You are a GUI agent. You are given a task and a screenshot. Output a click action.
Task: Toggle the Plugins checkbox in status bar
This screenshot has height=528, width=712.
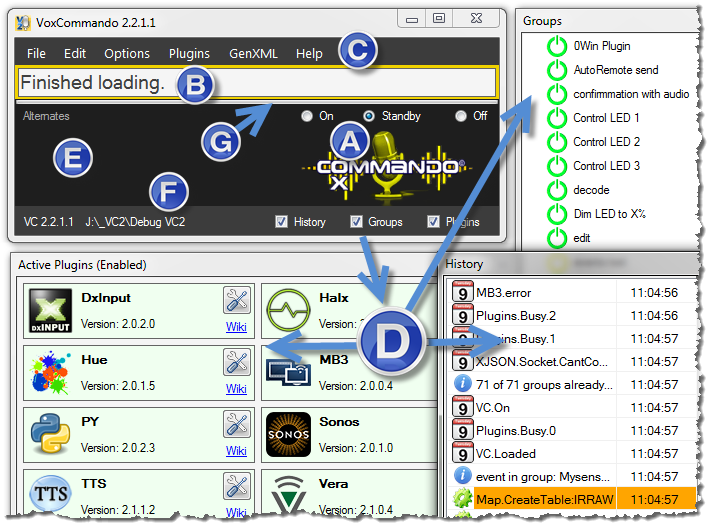(433, 222)
